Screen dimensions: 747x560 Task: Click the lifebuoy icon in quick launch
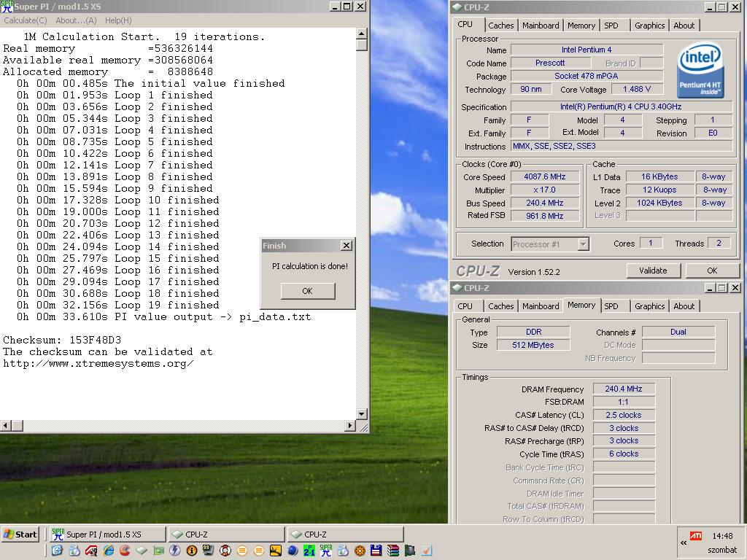225,551
